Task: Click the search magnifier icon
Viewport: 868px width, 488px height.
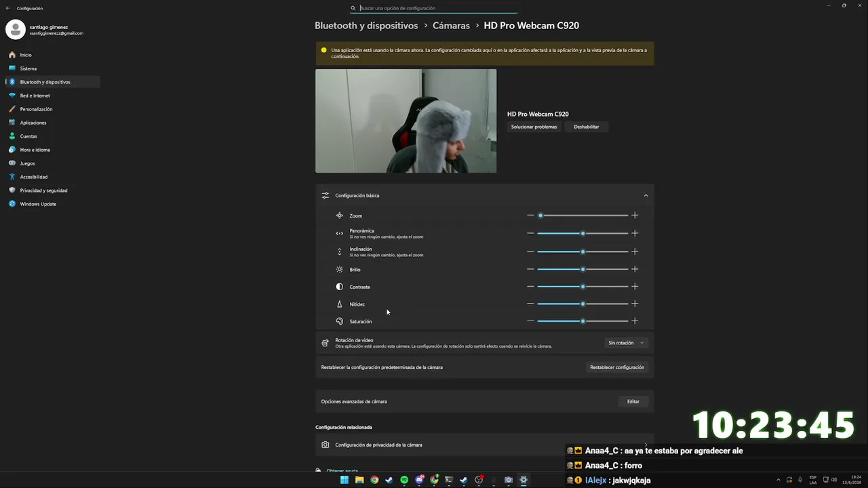Action: coord(353,8)
